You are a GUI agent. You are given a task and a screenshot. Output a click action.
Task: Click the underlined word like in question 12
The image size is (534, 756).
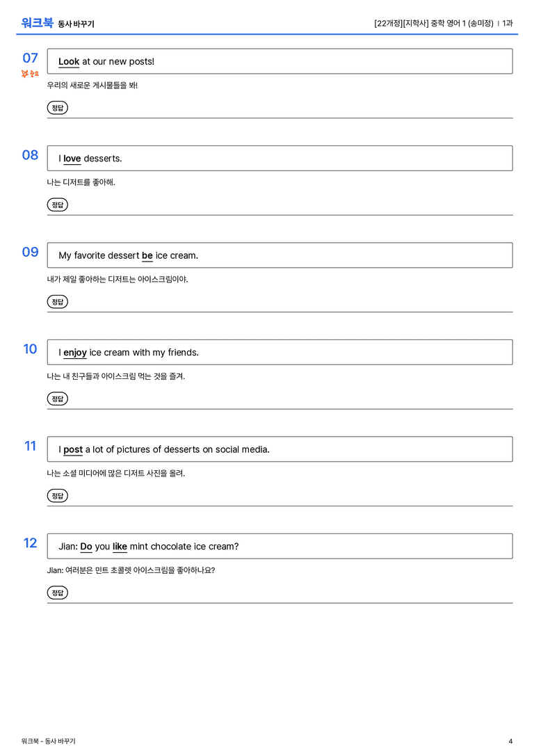point(120,546)
